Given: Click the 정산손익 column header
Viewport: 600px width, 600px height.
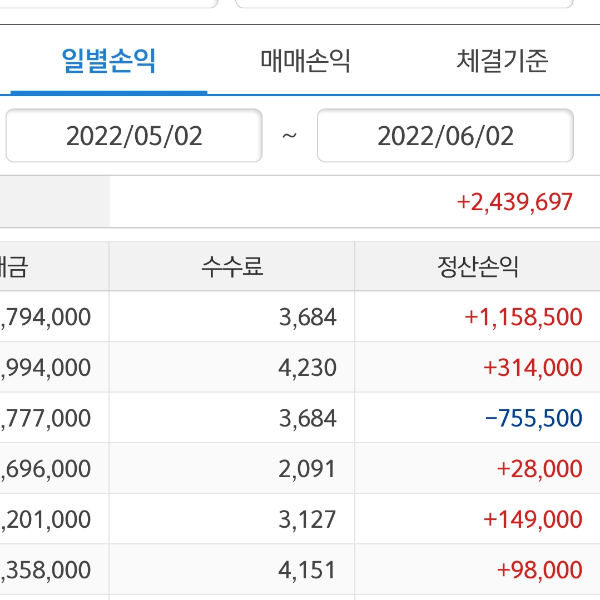Looking at the screenshot, I should click(477, 267).
